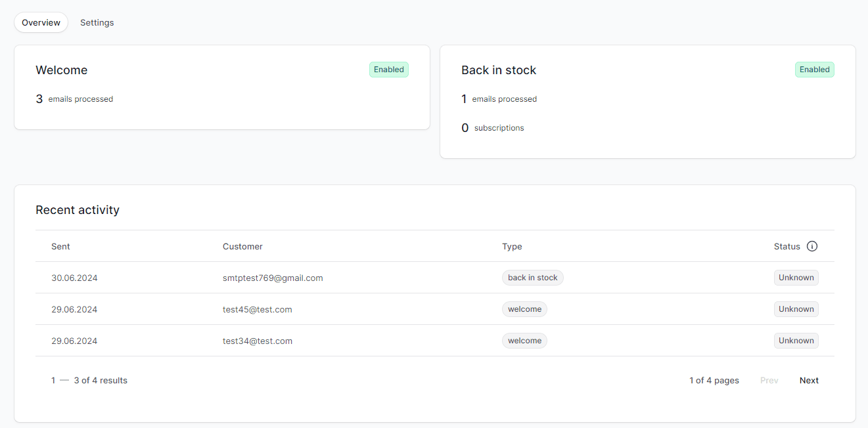Click Unknown status in test34@test.com row
Screen dimensions: 868x428
pyautogui.click(x=796, y=341)
